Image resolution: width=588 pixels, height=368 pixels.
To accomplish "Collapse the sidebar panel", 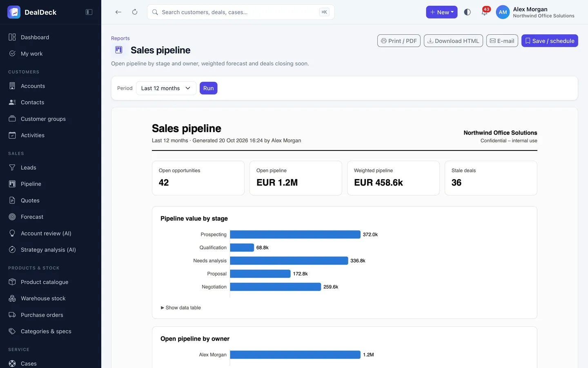I will [89, 12].
